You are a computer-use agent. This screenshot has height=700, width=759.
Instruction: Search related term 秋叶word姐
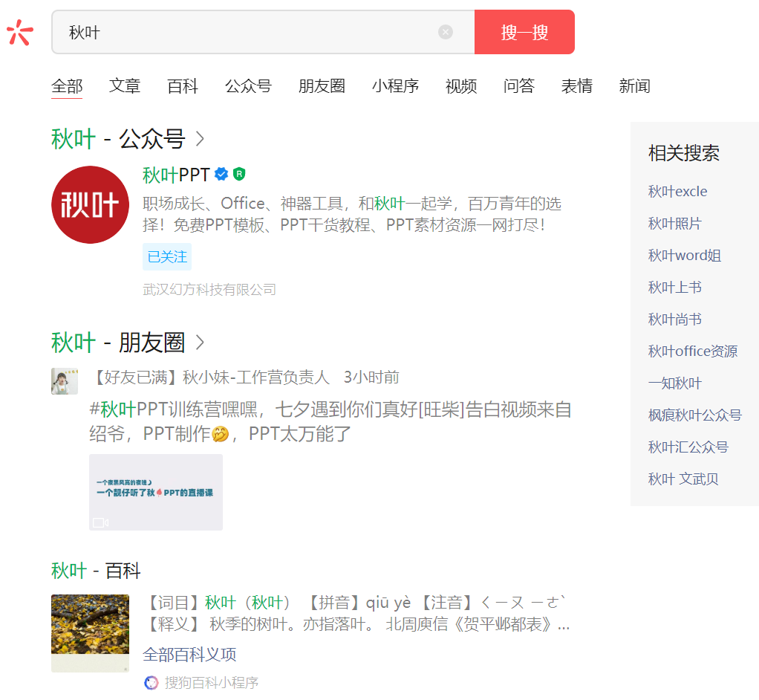(685, 256)
